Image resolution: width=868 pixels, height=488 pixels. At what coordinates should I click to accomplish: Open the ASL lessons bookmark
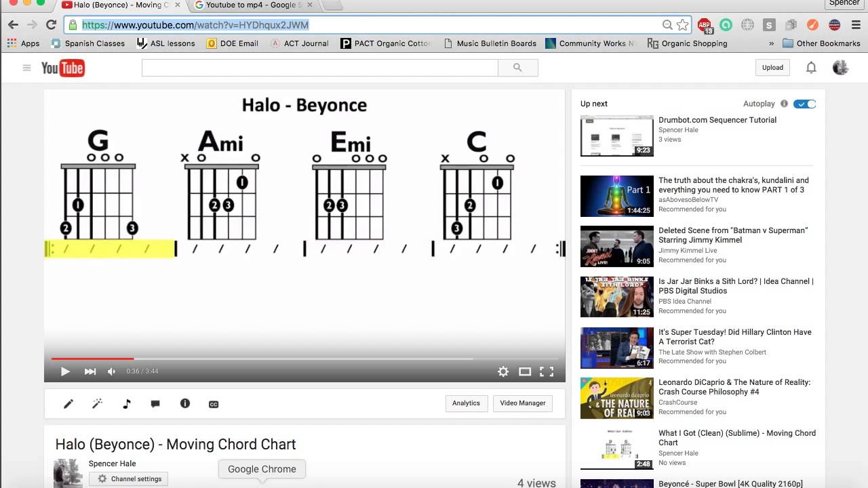(165, 43)
